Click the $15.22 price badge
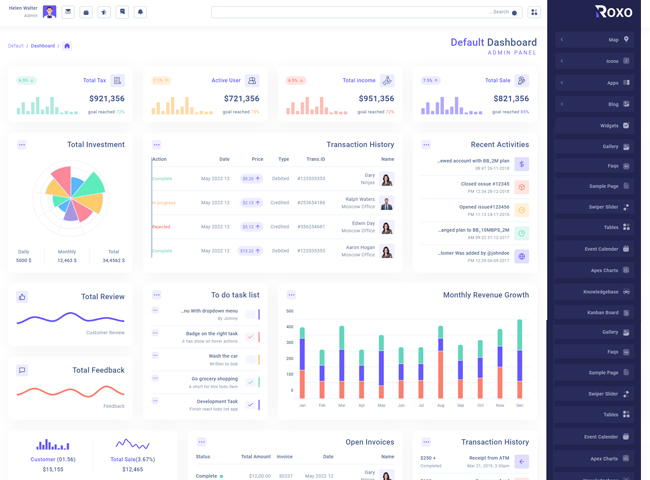 [250, 251]
